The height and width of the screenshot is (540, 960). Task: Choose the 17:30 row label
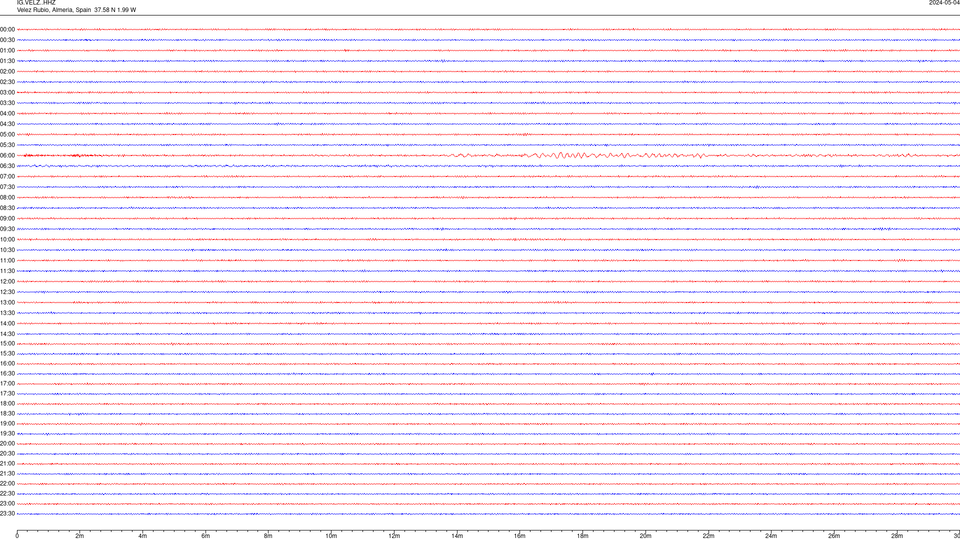(7, 394)
